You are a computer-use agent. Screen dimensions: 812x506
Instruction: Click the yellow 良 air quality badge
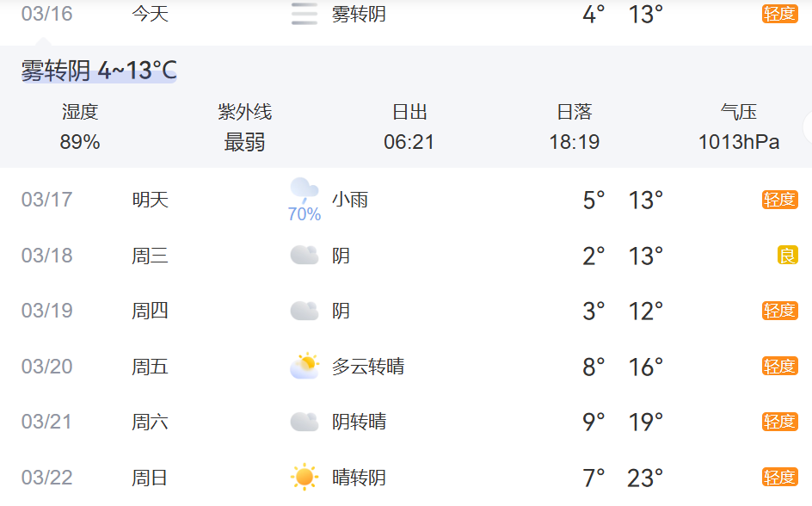787,256
